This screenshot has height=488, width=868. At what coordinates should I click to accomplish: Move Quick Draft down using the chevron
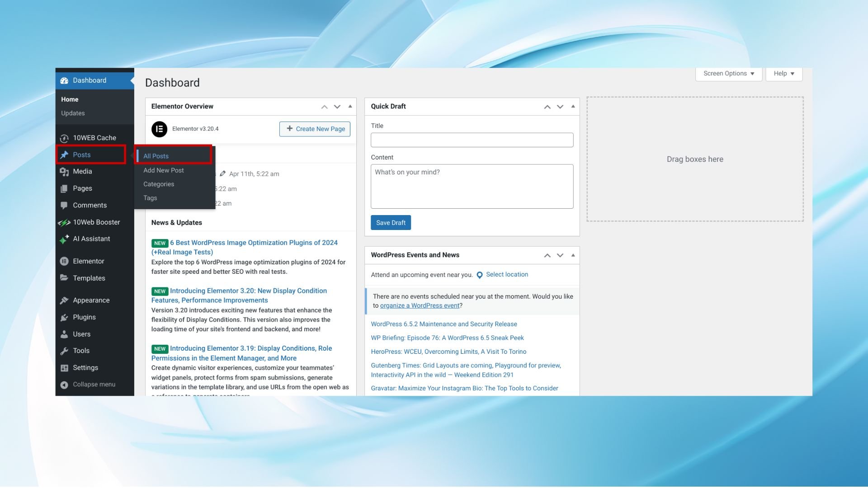point(560,107)
